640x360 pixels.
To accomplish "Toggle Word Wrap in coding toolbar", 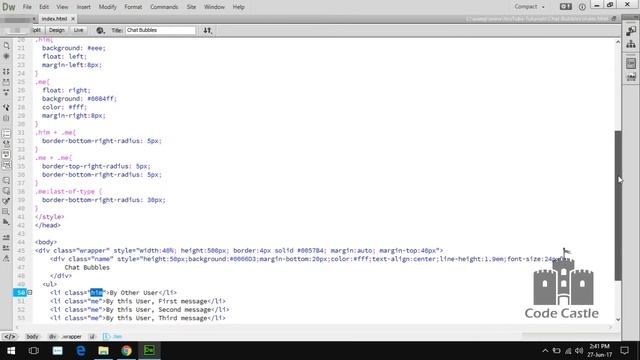I will [x=6, y=154].
